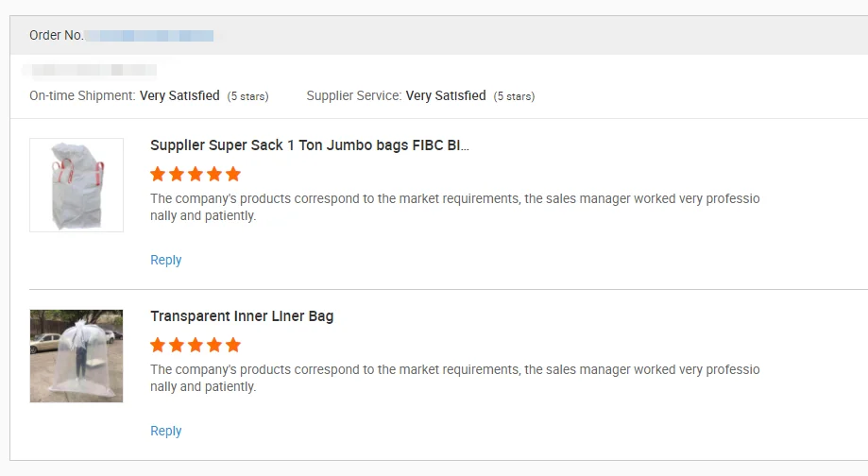
Task: Click the Order No. label
Action: pyautogui.click(x=56, y=35)
